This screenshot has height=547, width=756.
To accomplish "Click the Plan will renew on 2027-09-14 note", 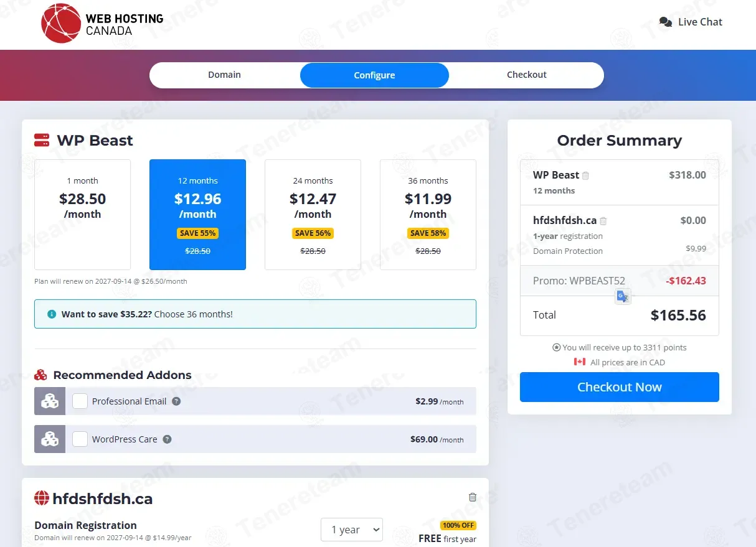I will pyautogui.click(x=111, y=281).
